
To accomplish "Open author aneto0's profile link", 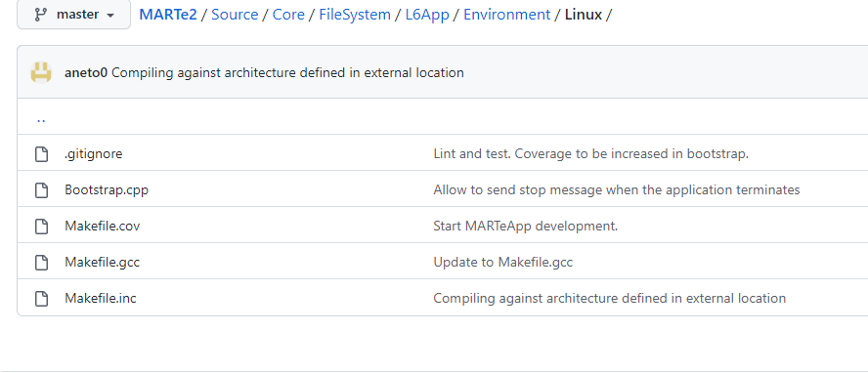I will click(x=86, y=72).
